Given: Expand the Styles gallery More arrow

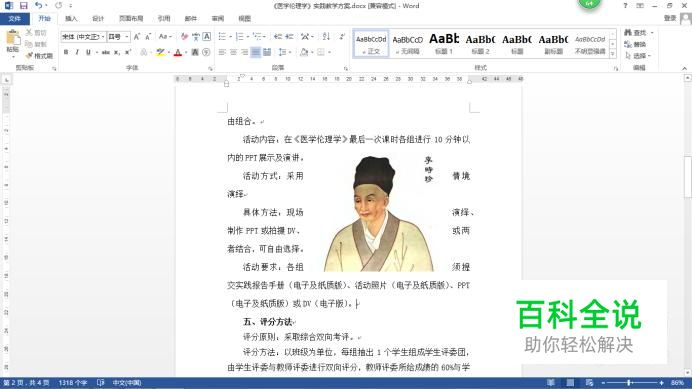Looking at the screenshot, I should pos(613,54).
